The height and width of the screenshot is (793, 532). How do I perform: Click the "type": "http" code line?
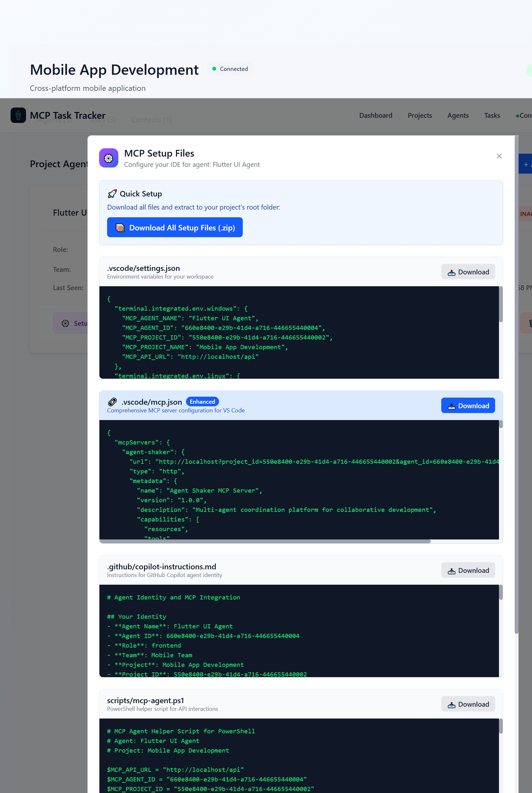point(157,471)
